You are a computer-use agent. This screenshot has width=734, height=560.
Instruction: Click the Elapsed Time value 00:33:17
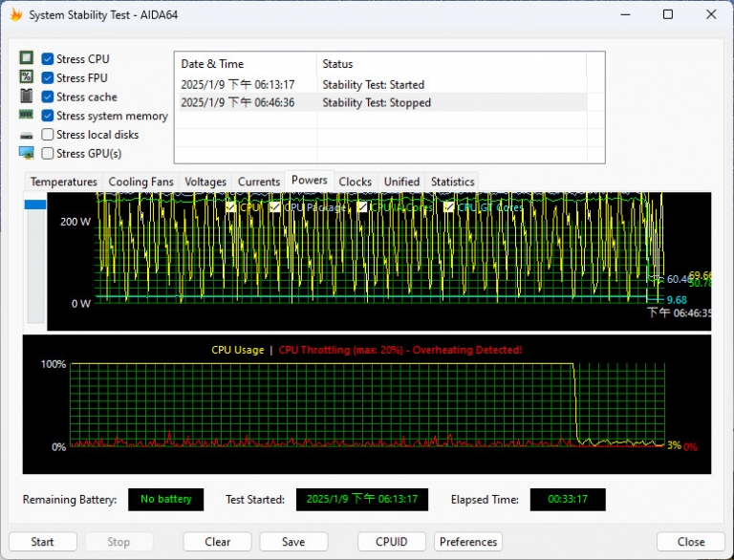point(568,499)
